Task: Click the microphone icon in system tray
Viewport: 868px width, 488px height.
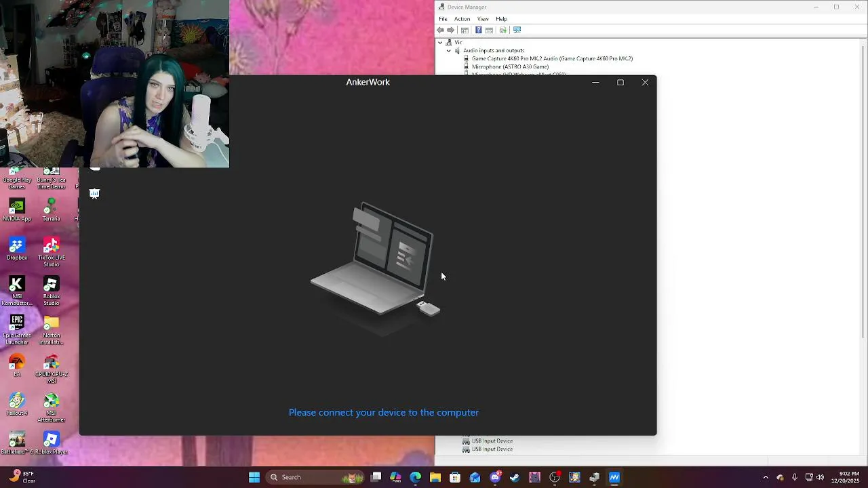Action: coord(795,477)
